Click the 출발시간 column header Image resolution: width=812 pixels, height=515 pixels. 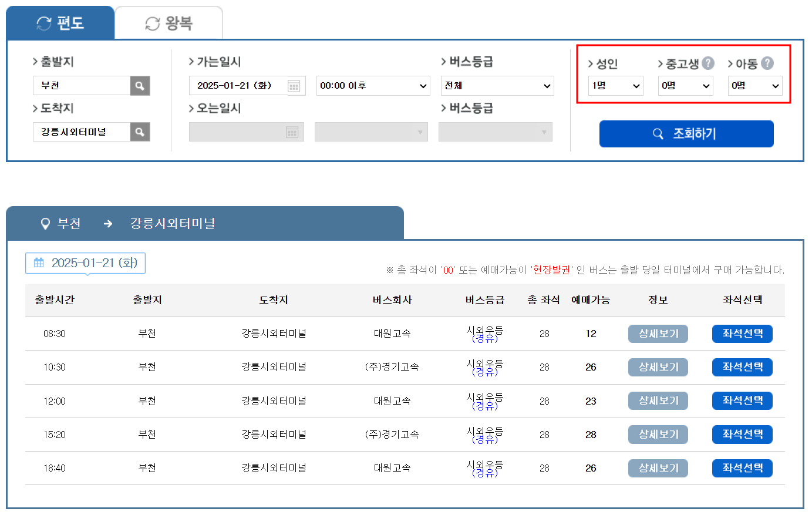coord(55,300)
